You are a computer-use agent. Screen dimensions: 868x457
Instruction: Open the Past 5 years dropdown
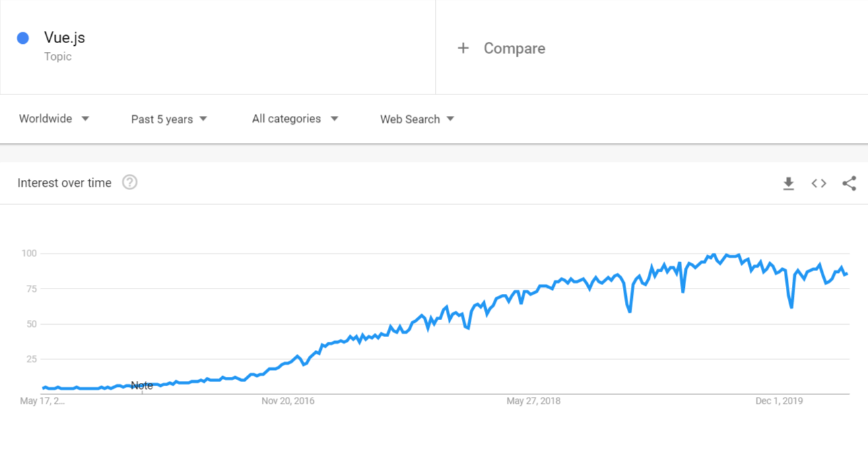[x=169, y=119]
